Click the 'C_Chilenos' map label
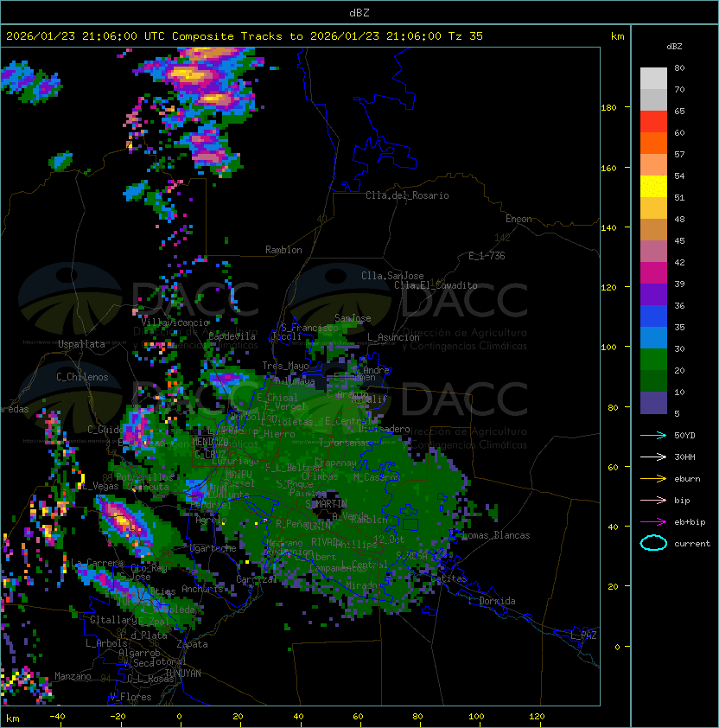Image resolution: width=719 pixels, height=728 pixels. [x=82, y=377]
